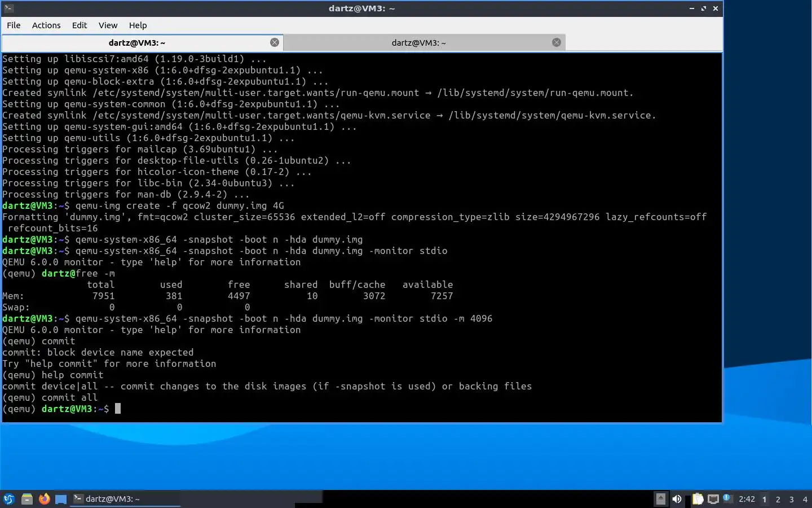Open the Lubuntu application menu
The image size is (812, 508).
tap(8, 499)
